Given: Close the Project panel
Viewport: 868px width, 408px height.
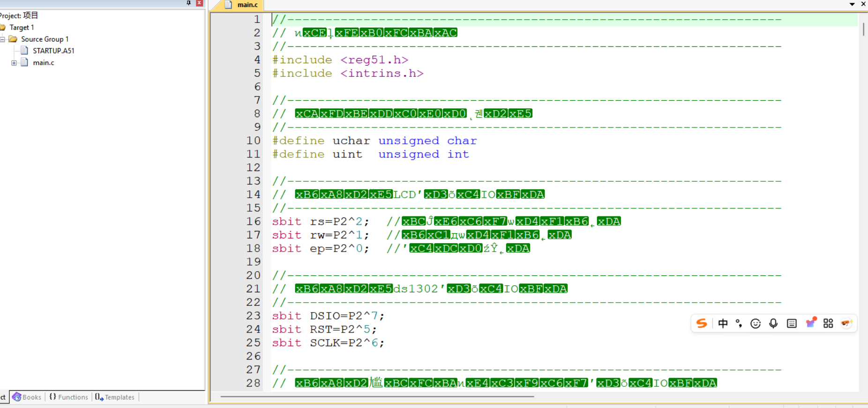Looking at the screenshot, I should coord(199,3).
